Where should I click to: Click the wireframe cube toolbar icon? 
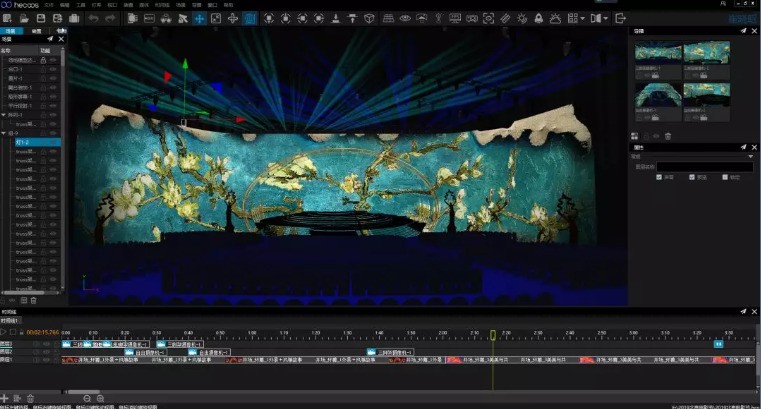(369, 18)
